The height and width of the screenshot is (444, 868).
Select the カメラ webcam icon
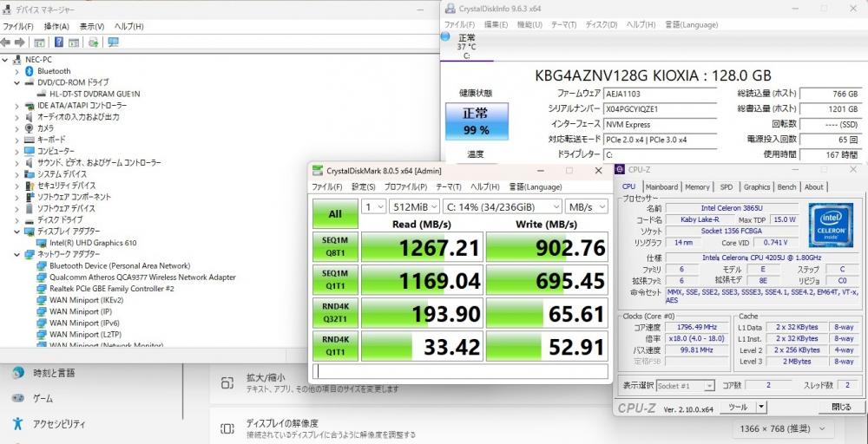[30, 128]
